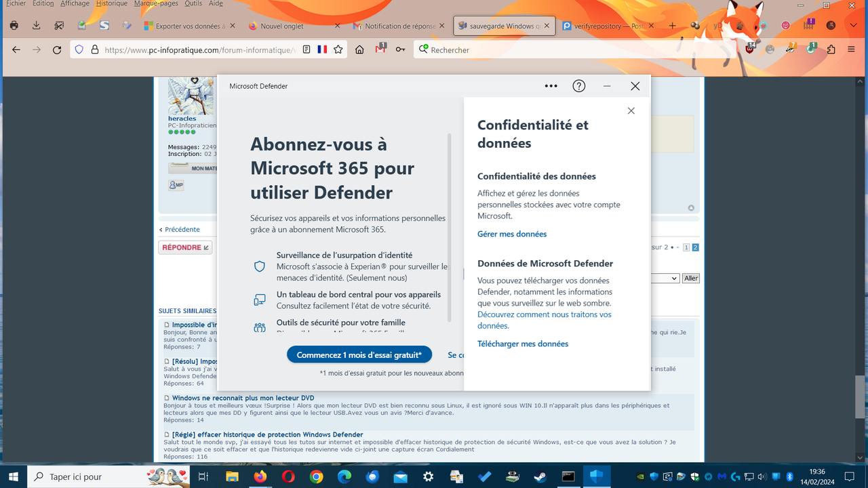Open the Marque-pages menu
868x488 pixels.
coord(156,3)
